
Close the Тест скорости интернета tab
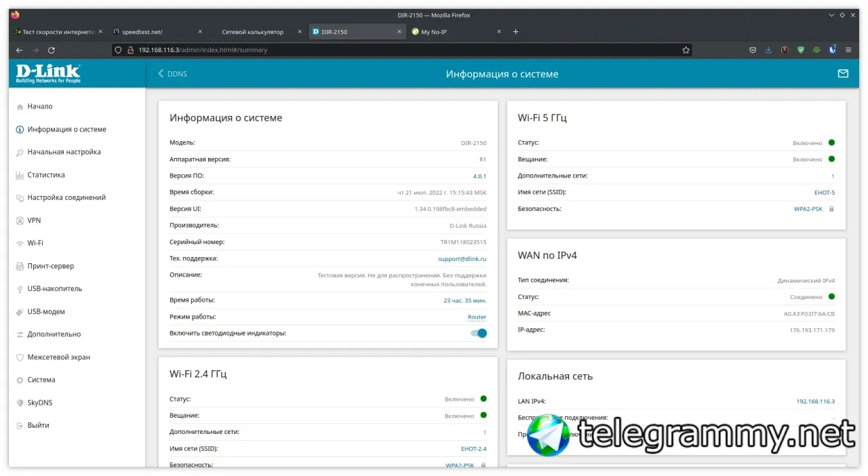[x=100, y=32]
